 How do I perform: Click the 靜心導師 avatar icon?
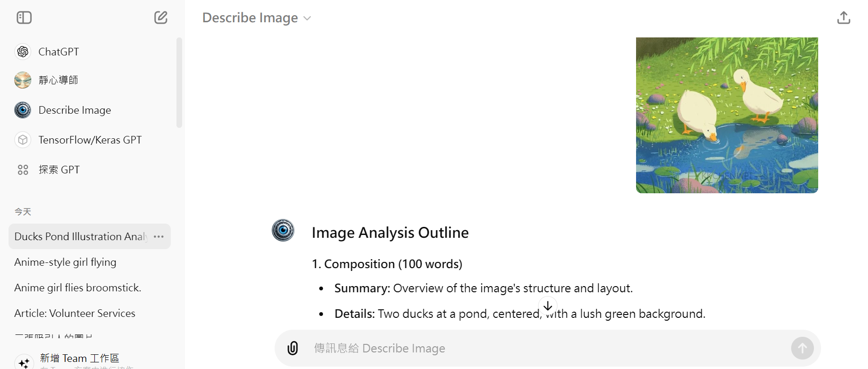point(23,81)
